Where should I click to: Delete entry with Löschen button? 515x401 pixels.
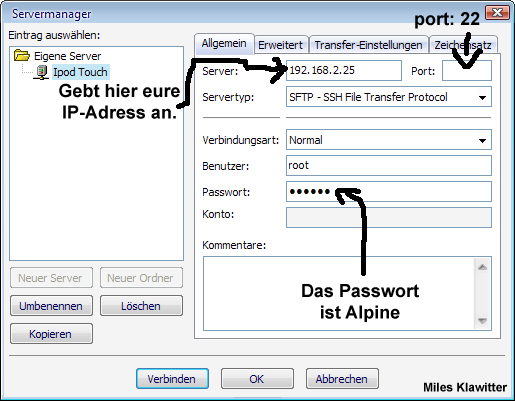click(141, 306)
